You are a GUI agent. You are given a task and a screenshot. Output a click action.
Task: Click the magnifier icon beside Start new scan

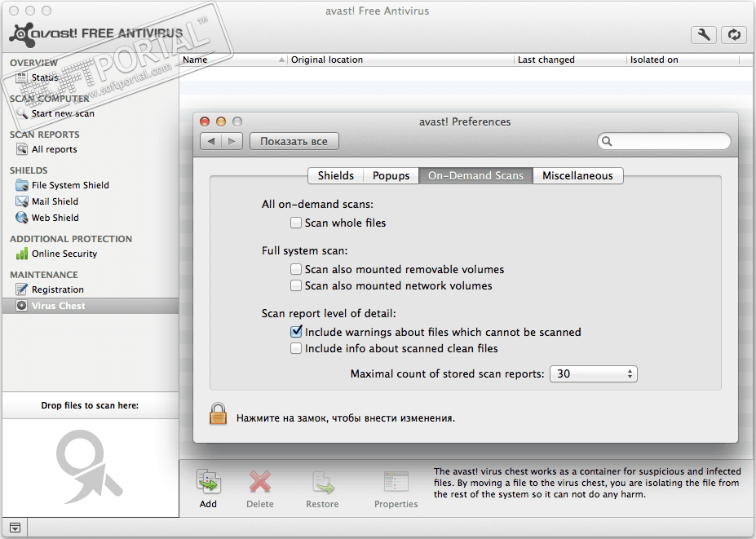pos(22,113)
